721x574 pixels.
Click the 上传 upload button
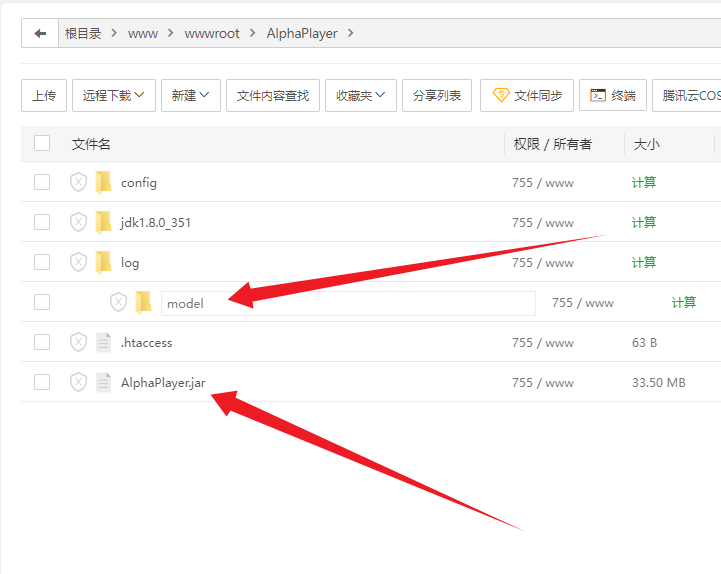44,95
